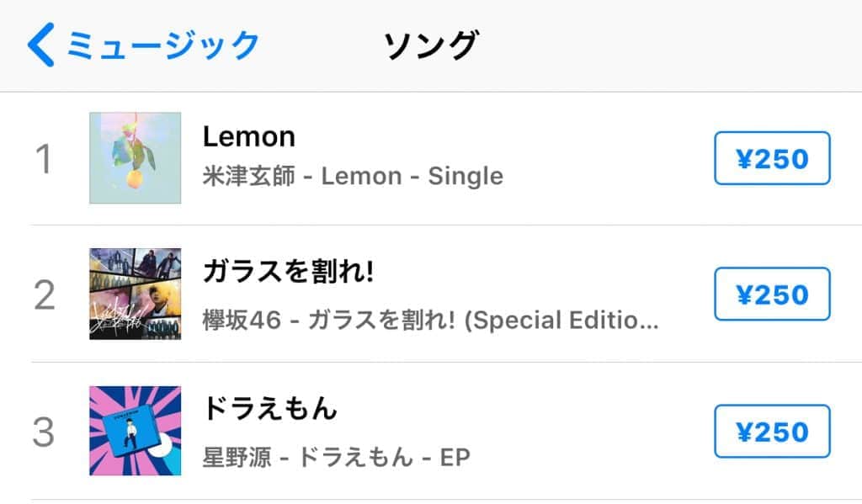
Task: Tap the truncated Special Edition album text
Action: tap(557, 320)
